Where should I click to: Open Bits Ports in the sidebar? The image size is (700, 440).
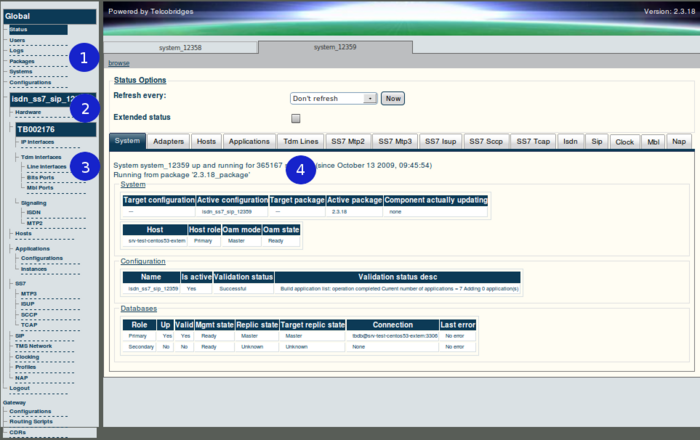[x=40, y=177]
